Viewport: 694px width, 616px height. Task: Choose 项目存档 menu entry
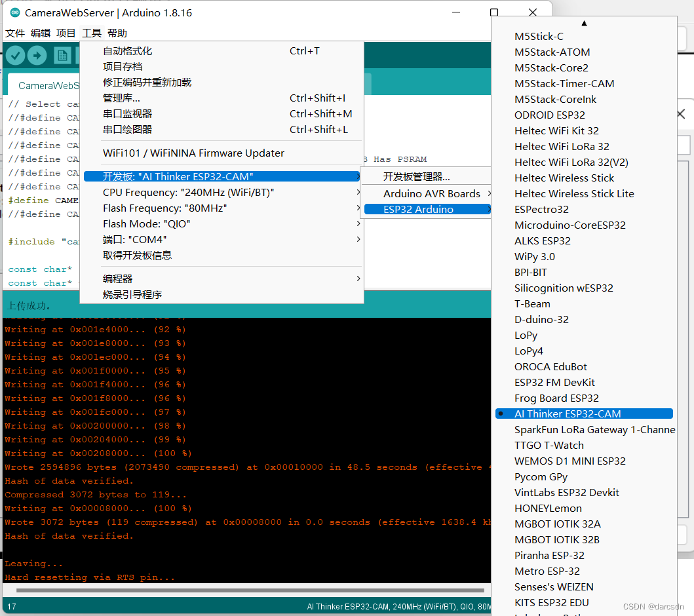pyautogui.click(x=222, y=67)
